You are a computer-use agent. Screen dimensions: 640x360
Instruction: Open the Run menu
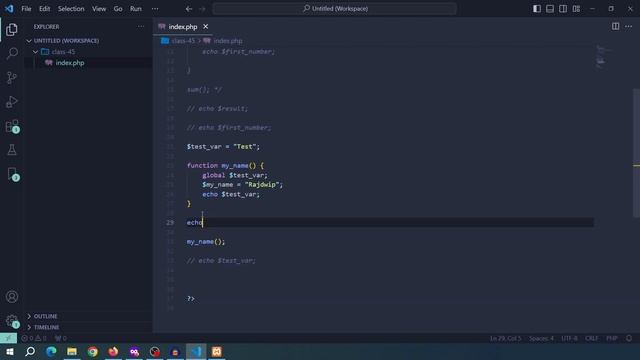(x=136, y=9)
